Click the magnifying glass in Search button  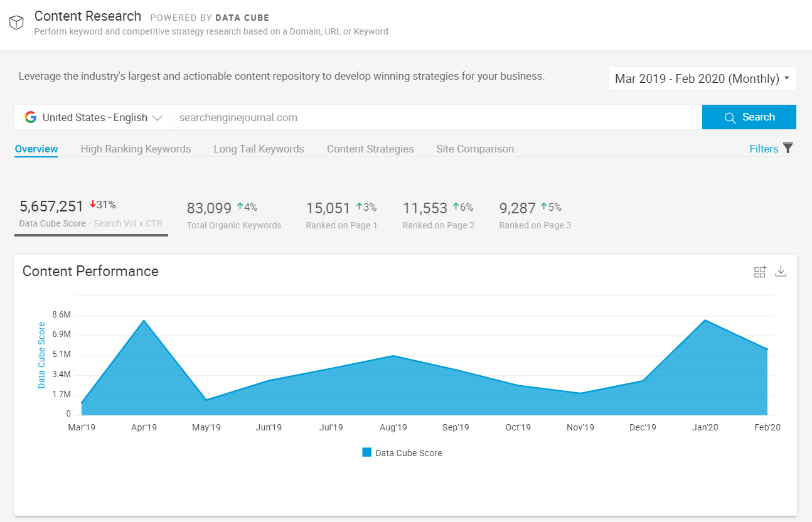(730, 118)
